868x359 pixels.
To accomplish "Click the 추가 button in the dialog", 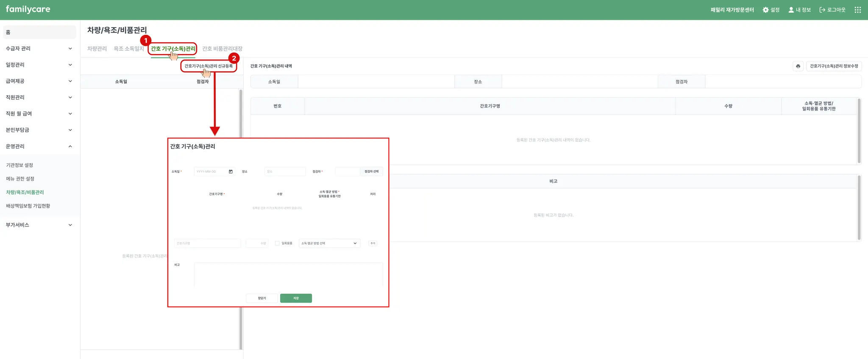I will (373, 243).
